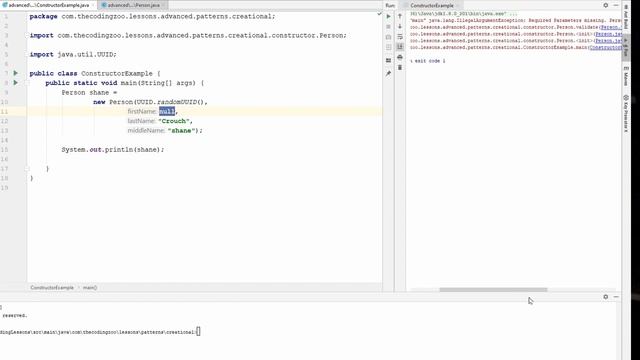Open first Person.<init> stack trace link

(x=608, y=34)
